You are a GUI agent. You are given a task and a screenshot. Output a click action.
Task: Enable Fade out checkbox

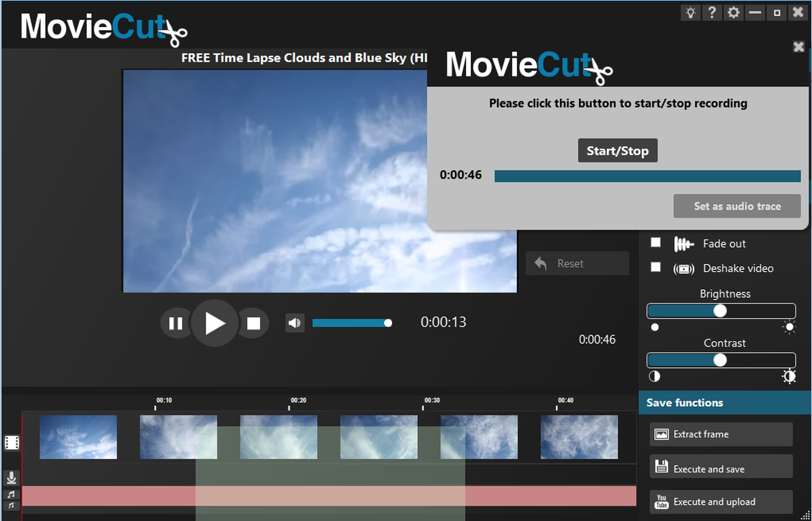coord(656,242)
